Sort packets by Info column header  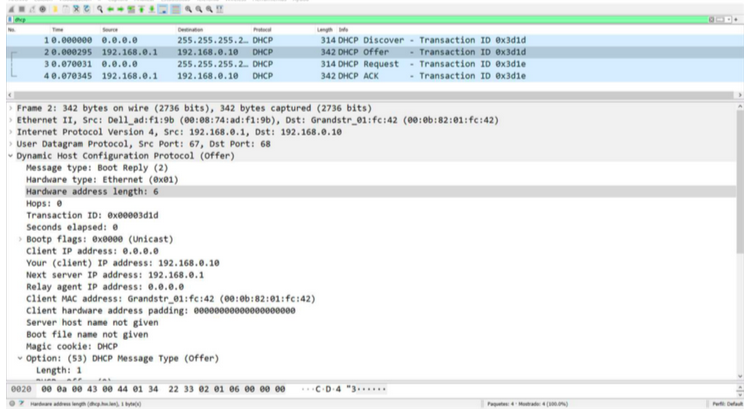[x=344, y=29]
